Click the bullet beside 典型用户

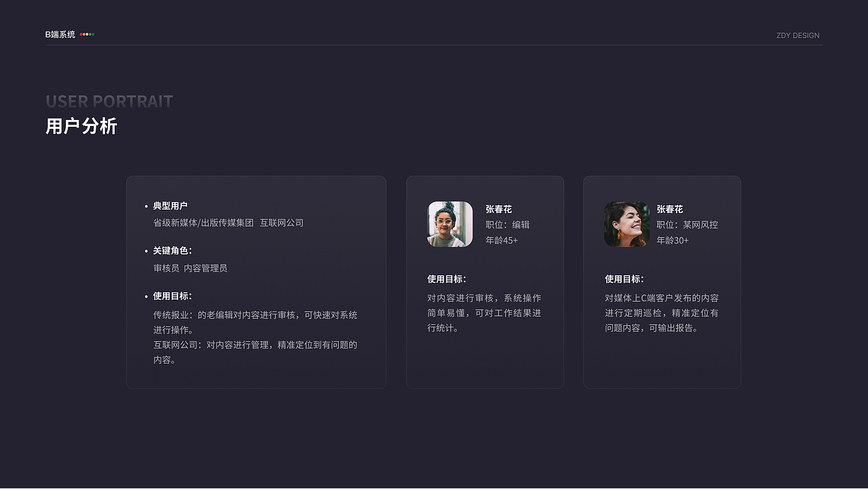[145, 206]
